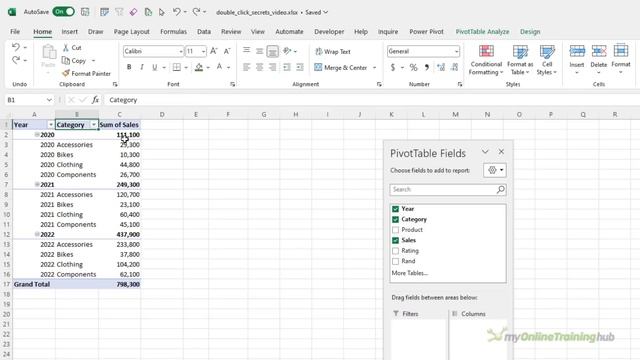Increase decimal places
Screen dimensions: 640x360
coord(441,67)
